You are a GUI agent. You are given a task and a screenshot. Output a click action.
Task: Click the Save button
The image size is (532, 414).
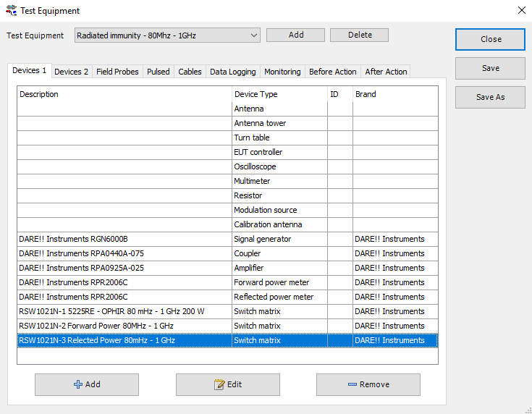[490, 68]
